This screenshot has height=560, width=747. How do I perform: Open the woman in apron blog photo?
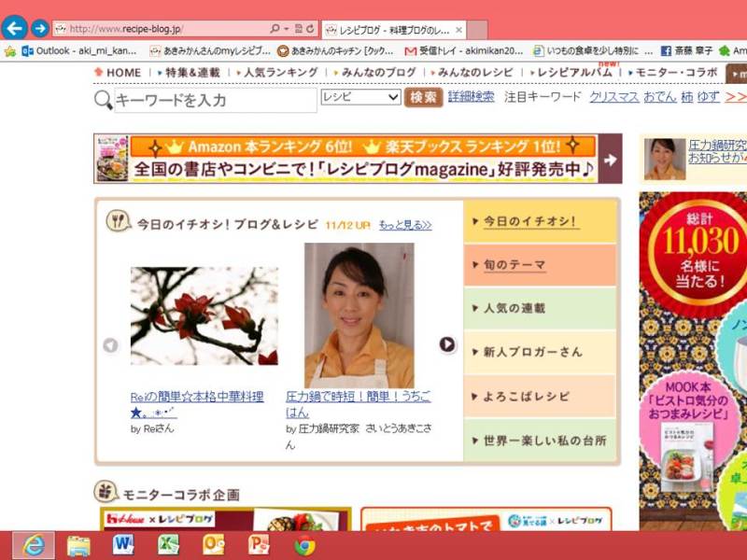point(359,315)
